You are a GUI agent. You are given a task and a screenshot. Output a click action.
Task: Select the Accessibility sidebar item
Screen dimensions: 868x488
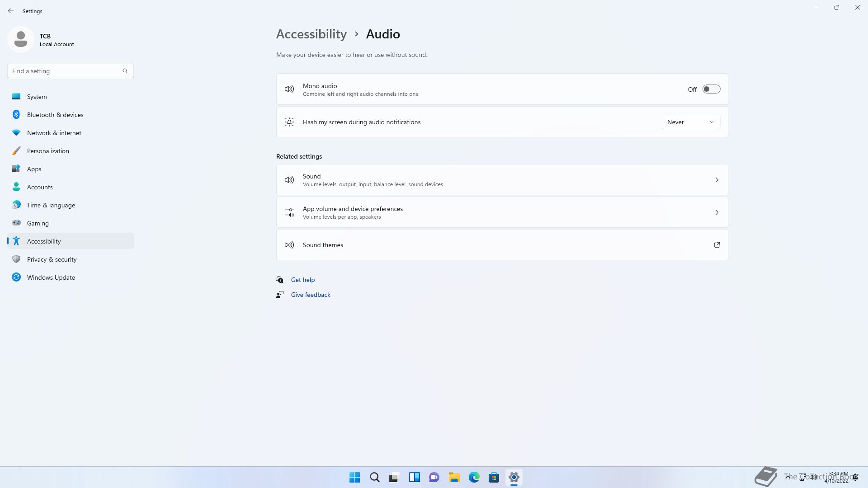[70, 241]
